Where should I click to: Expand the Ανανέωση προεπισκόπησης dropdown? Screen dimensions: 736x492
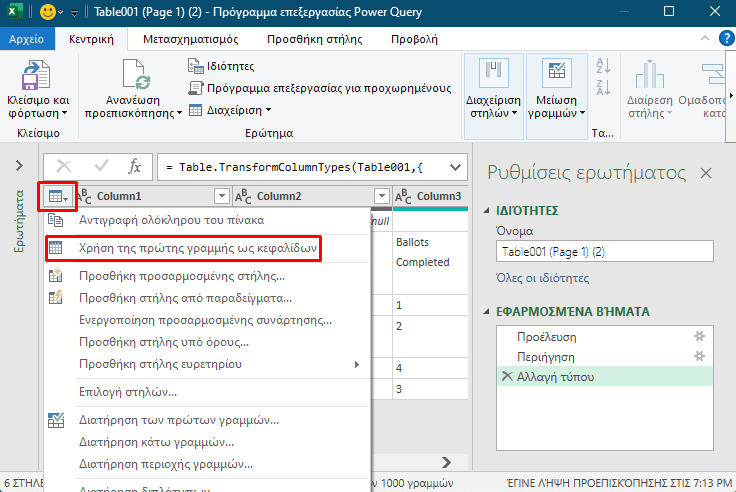(x=179, y=113)
